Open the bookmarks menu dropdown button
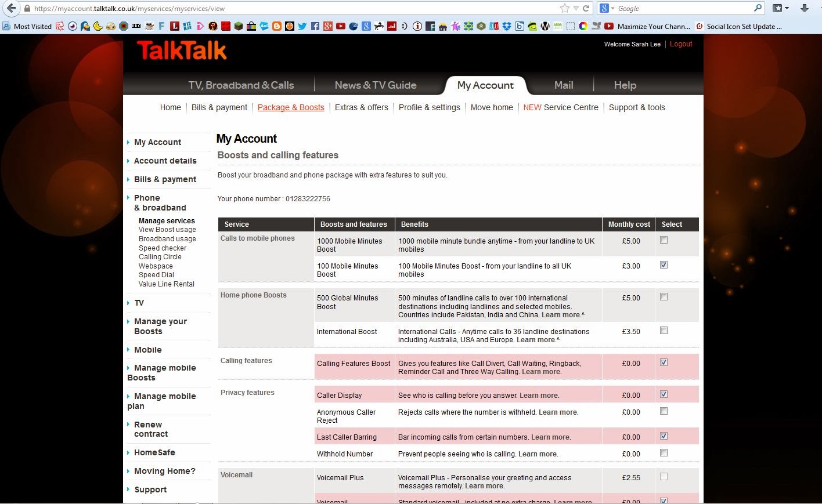Image resolution: width=822 pixels, height=504 pixels. coord(781,8)
